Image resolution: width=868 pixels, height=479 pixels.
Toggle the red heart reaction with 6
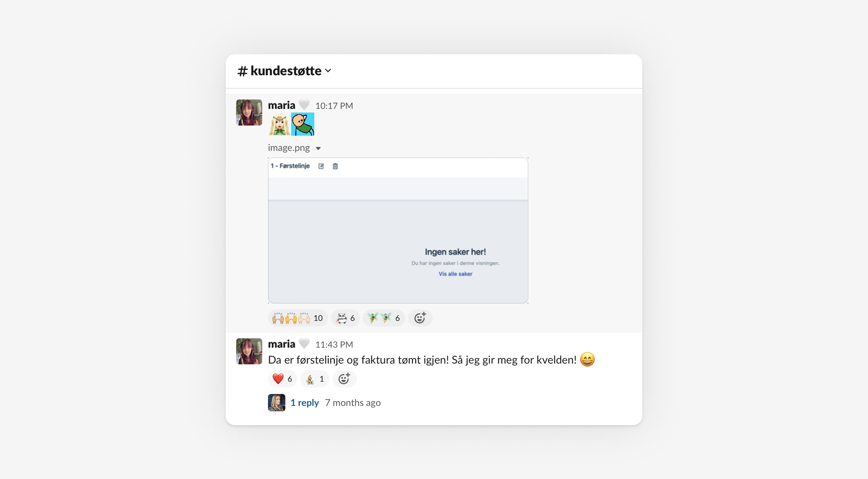[282, 379]
